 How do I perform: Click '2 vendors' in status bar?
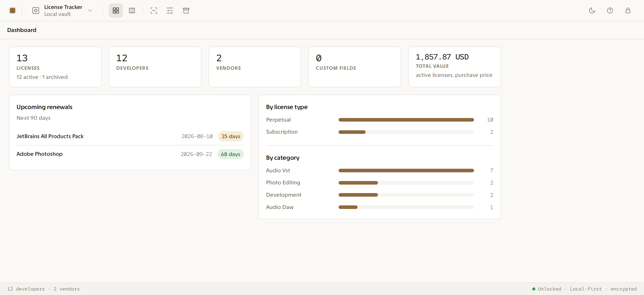click(67, 289)
